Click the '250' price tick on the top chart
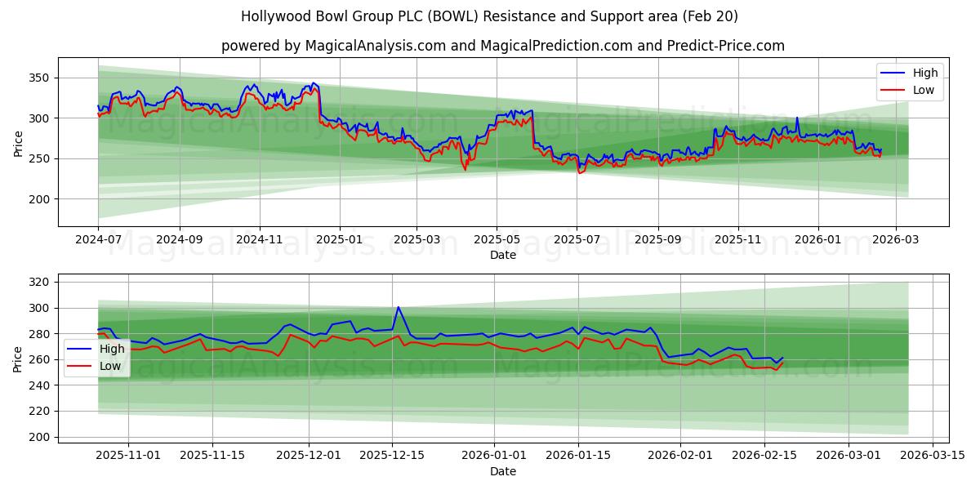980x490 pixels. coord(40,158)
